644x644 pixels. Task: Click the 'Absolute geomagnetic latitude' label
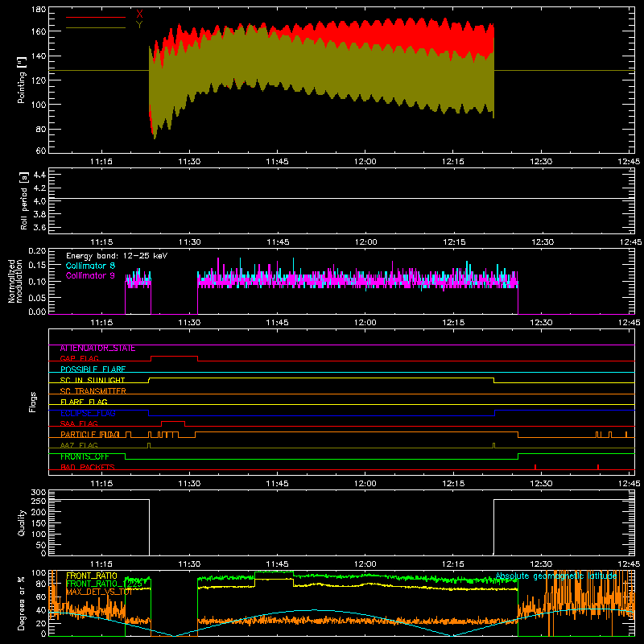(556, 576)
